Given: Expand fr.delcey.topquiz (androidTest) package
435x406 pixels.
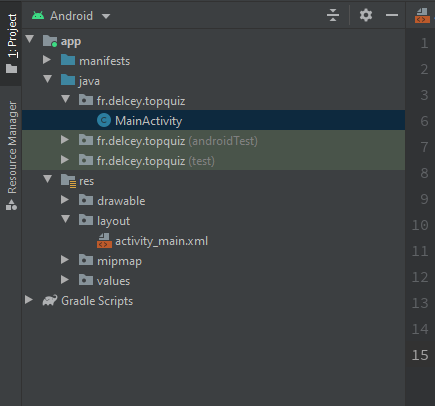Looking at the screenshot, I should 65,140.
